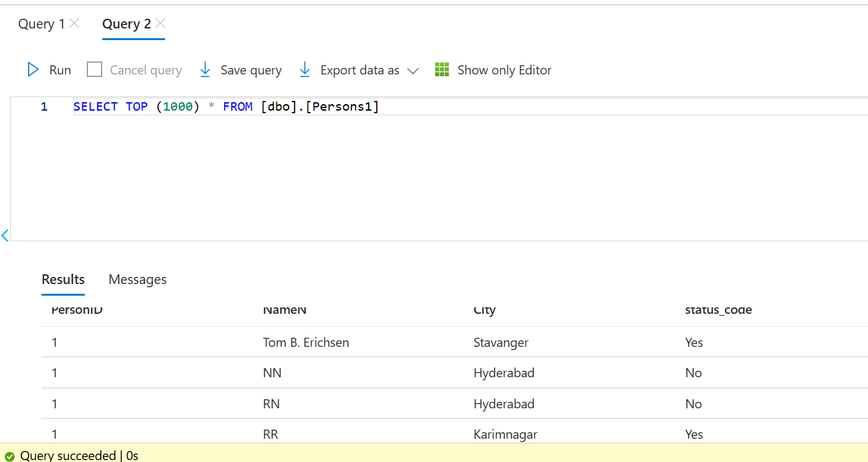Click the Save query download icon
The width and height of the screenshot is (868, 462).
point(205,69)
